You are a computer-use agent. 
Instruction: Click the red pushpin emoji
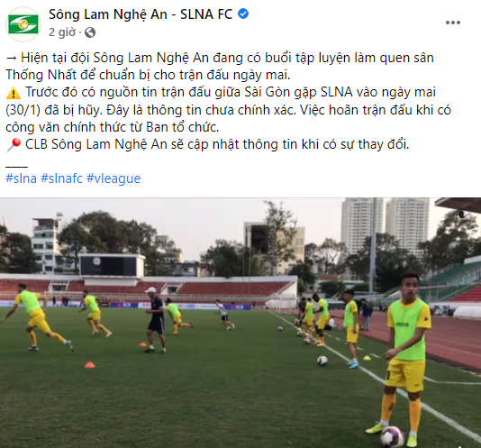14,144
